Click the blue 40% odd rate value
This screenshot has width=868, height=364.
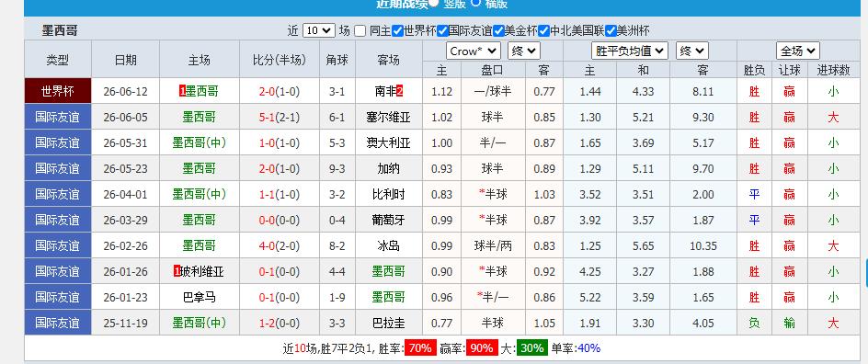point(588,348)
